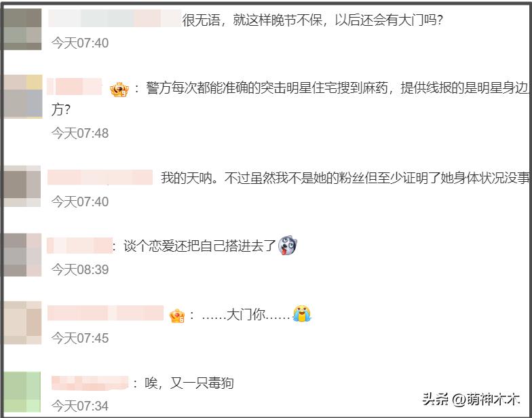The image size is (532, 418).
Task: Click the blurred username before 谈个恋爱
Action: coord(80,246)
